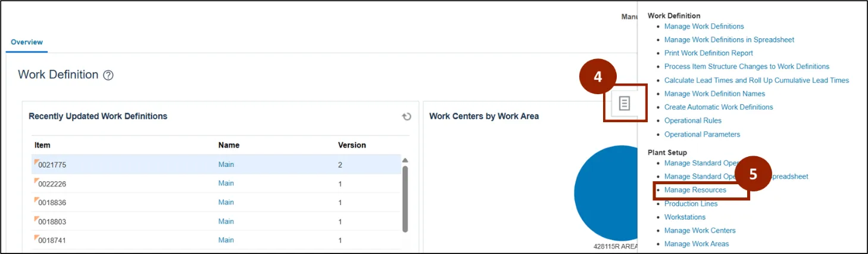The image size is (868, 254).
Task: Open Manage Work Definition Names
Action: tap(714, 94)
